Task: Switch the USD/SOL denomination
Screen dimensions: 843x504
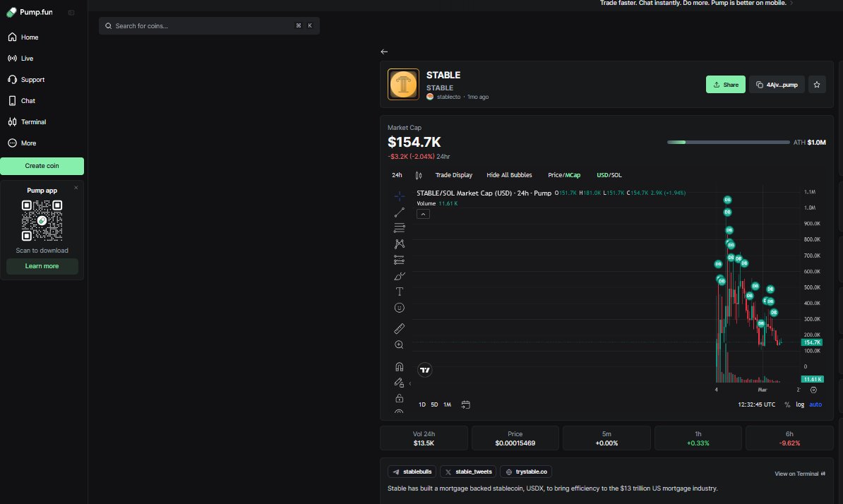Action: [609, 175]
